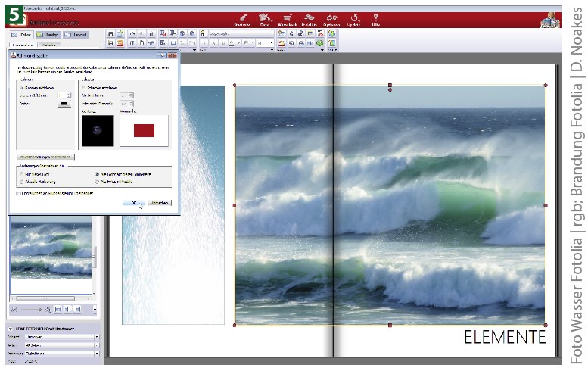This screenshot has width=588, height=371.
Task: Click the shadow Intensität stepper
Action: [131, 103]
